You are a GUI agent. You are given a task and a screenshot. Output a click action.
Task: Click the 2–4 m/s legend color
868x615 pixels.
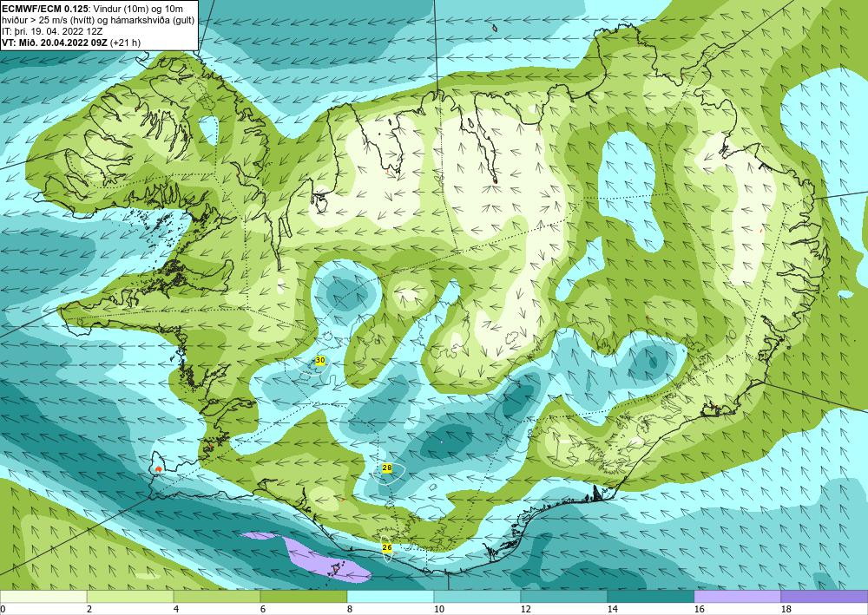[130, 596]
